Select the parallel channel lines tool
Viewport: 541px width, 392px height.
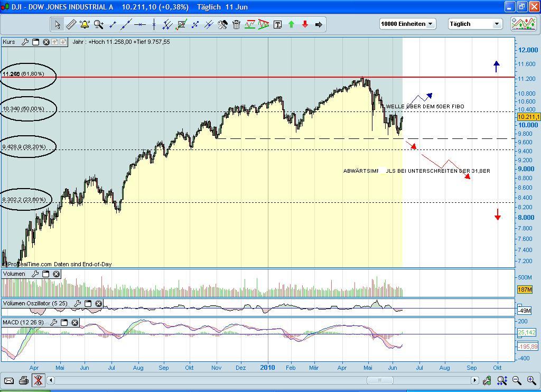167,24
